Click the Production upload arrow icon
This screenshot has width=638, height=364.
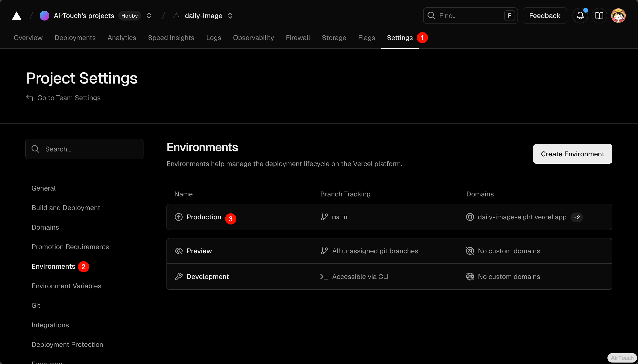(x=179, y=217)
